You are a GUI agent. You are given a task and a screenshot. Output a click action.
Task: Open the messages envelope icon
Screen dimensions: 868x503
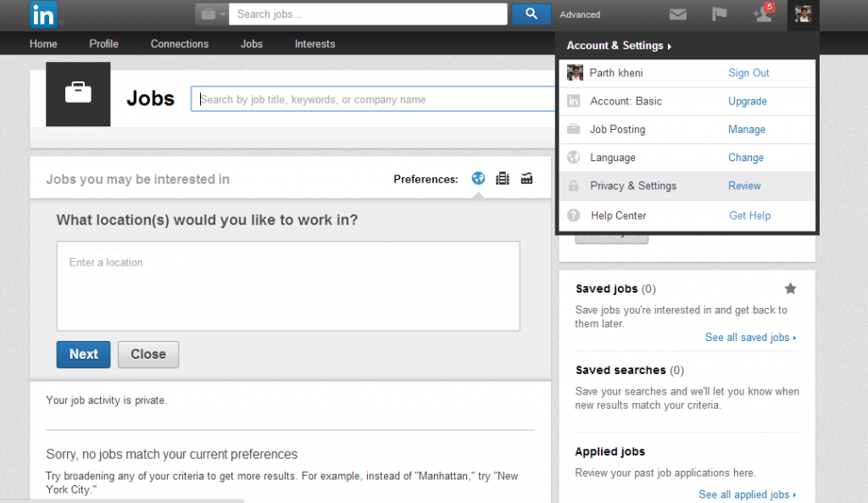tap(677, 14)
